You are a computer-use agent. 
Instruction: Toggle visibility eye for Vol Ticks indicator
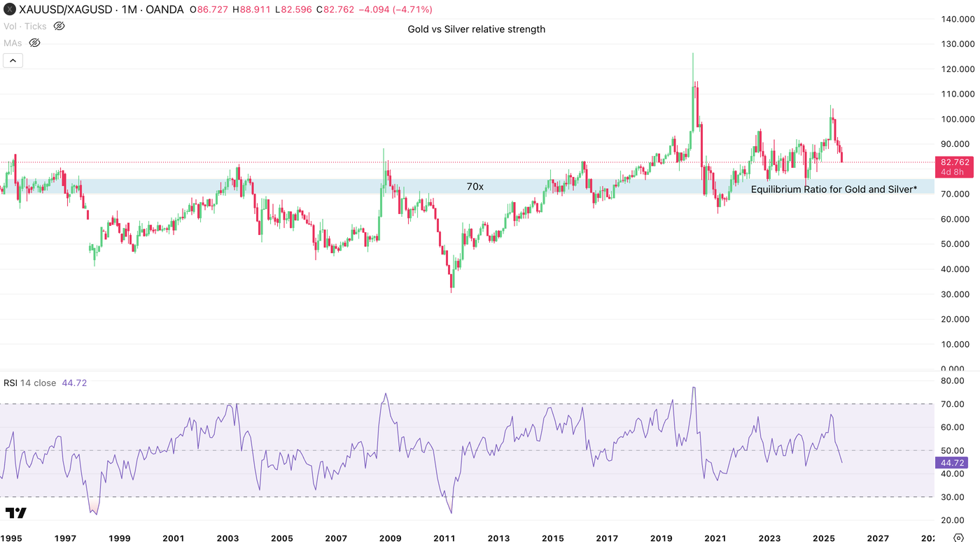click(59, 26)
